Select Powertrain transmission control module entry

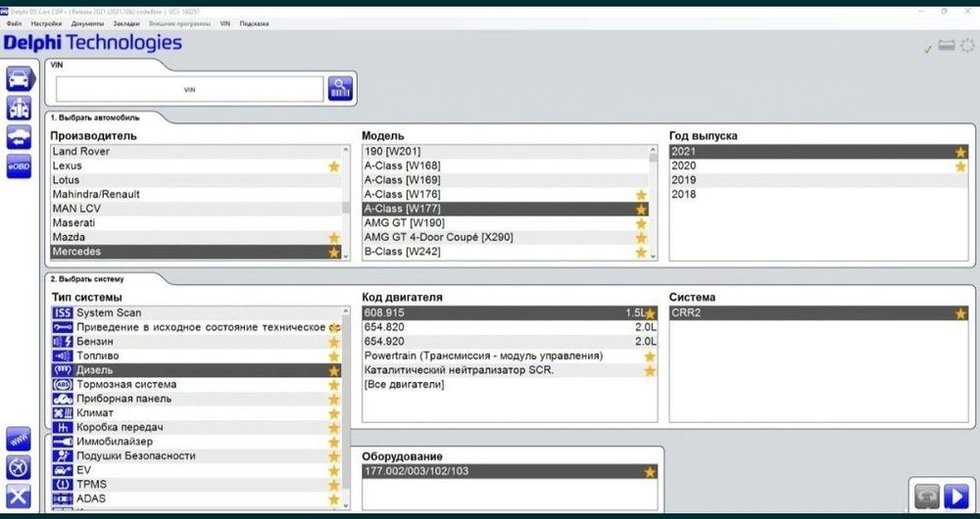coord(510,356)
